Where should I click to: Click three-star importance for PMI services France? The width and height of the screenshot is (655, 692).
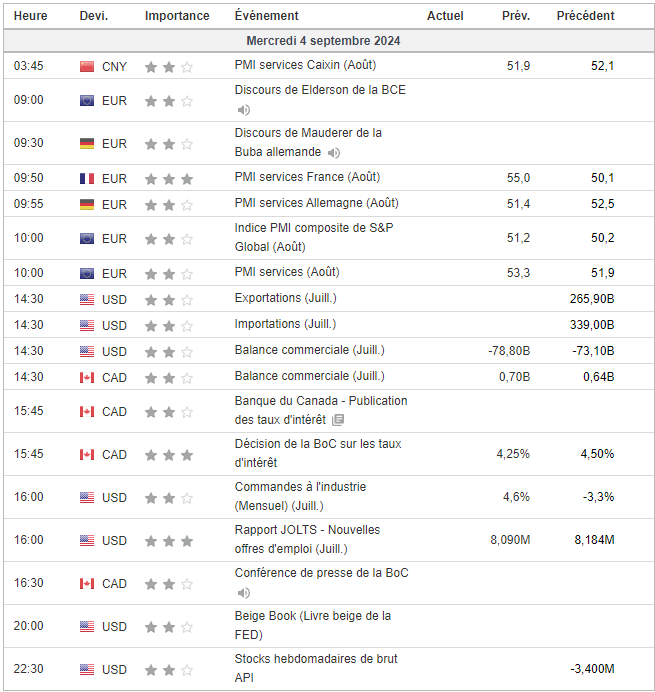[169, 179]
